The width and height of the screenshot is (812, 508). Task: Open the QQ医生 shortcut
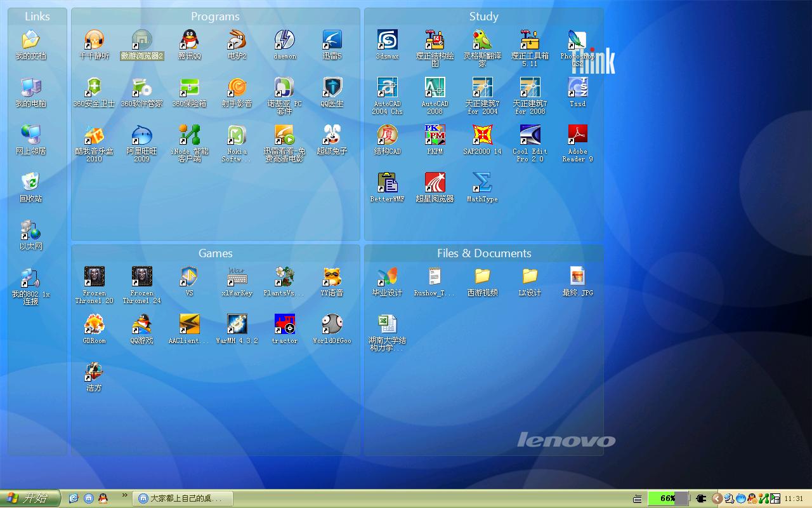pos(332,92)
